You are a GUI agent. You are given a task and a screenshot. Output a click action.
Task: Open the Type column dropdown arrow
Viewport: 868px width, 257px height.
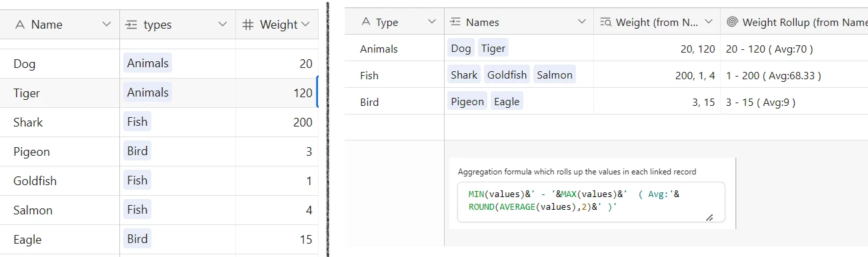(x=432, y=22)
